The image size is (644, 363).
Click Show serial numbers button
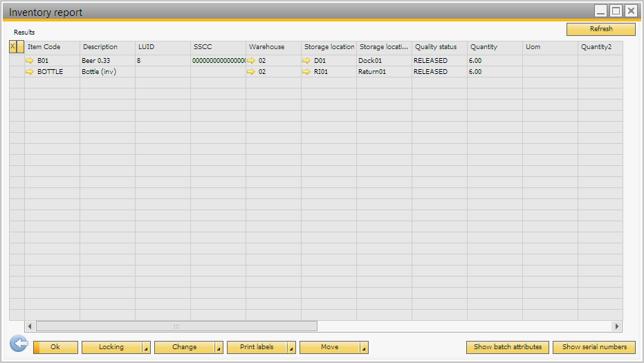[x=594, y=347]
